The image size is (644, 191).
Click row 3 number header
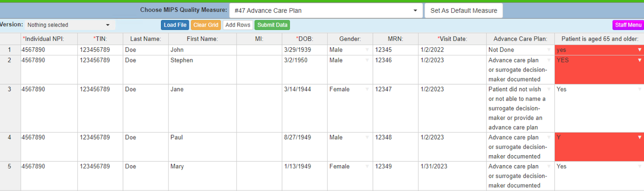tap(10, 89)
